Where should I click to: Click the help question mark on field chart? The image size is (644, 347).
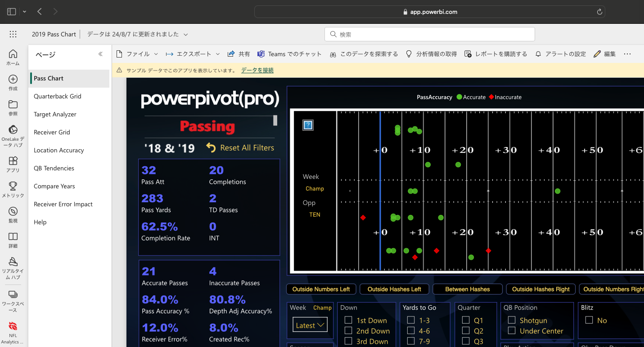click(308, 125)
